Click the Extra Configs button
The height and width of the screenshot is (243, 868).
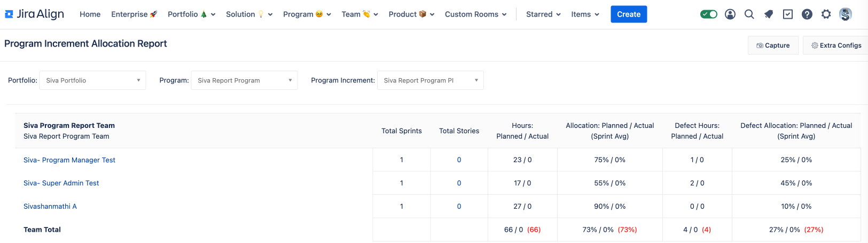coord(836,45)
